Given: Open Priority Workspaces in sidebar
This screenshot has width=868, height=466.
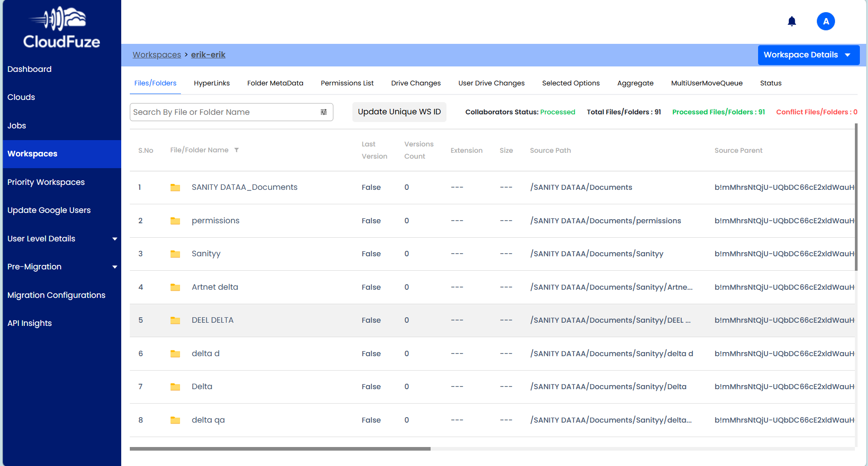Looking at the screenshot, I should tap(46, 182).
